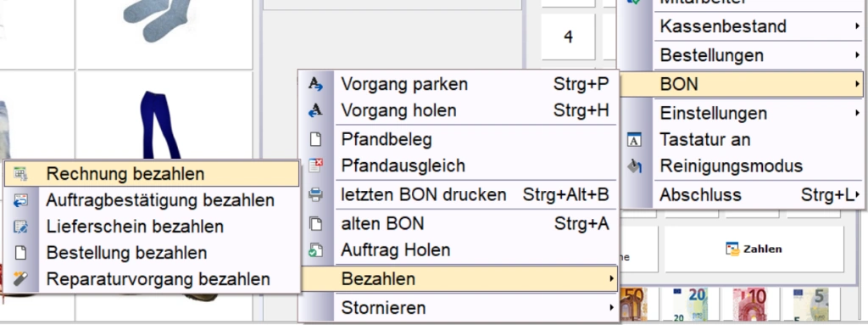Click the Rechnung bezahlen icon
The image size is (868, 325).
point(20,174)
